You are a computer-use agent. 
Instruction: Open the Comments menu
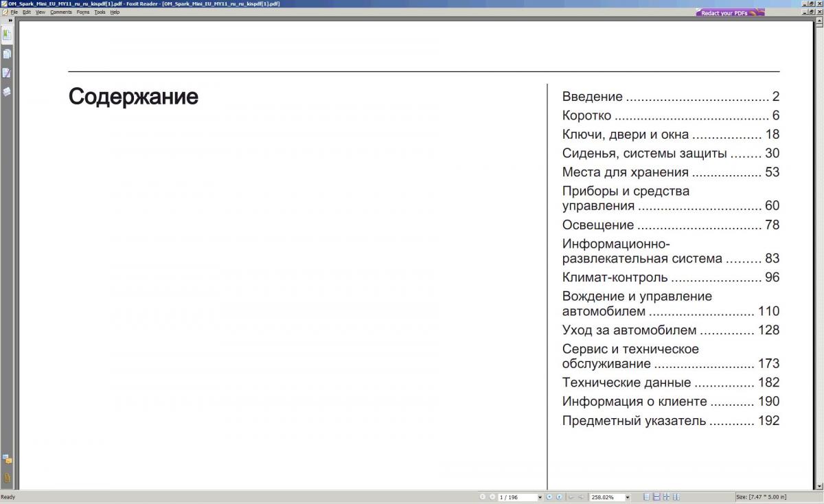click(60, 12)
